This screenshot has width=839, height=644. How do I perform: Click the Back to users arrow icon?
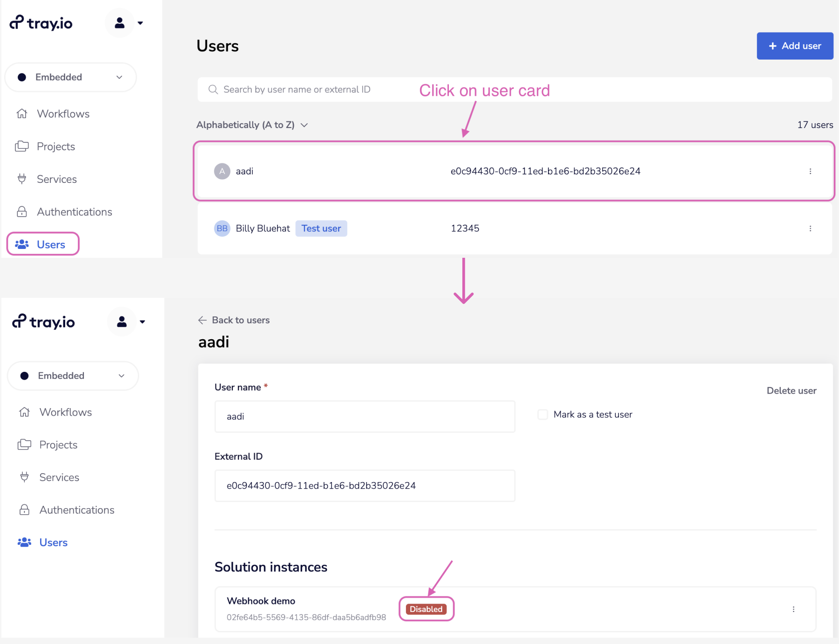click(202, 320)
